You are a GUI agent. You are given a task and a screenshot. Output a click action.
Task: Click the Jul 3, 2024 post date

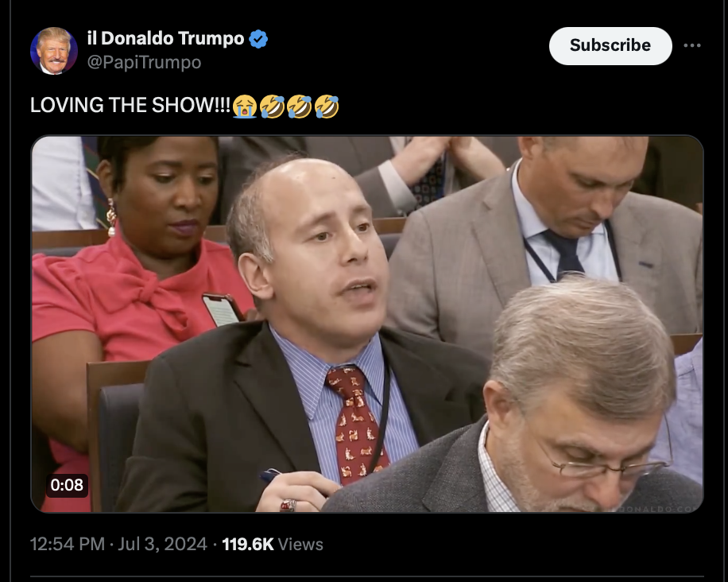point(162,544)
